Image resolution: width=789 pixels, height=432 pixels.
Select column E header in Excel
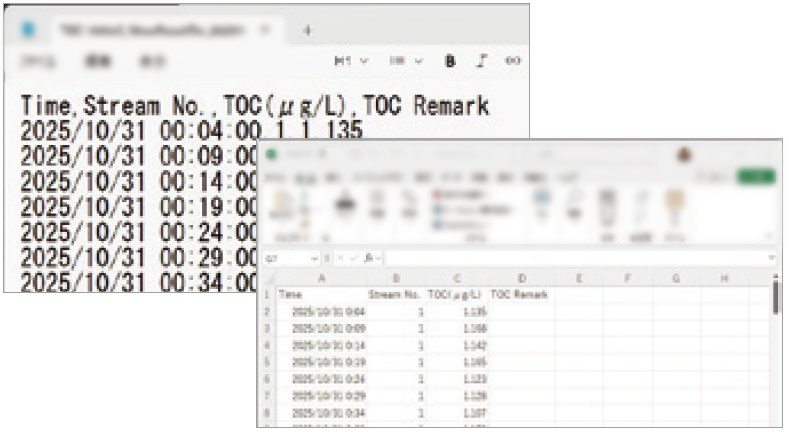click(x=579, y=278)
